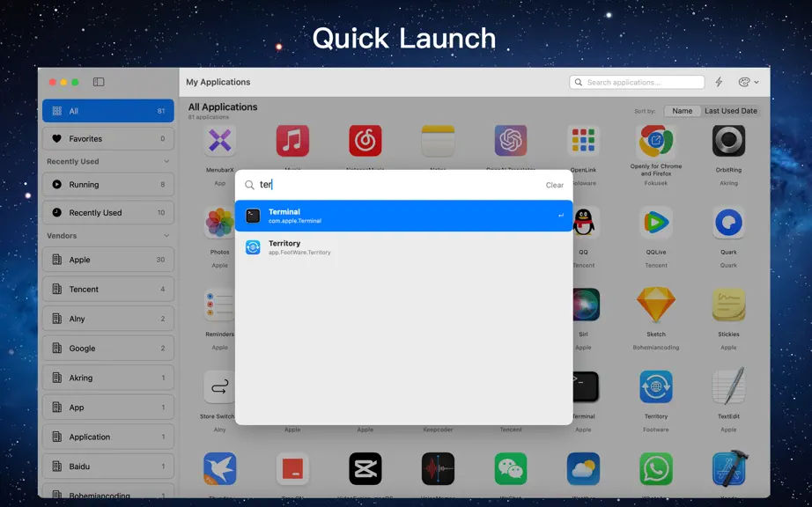Click the black VideoFusion app icon
812x507 pixels.
[x=365, y=469]
